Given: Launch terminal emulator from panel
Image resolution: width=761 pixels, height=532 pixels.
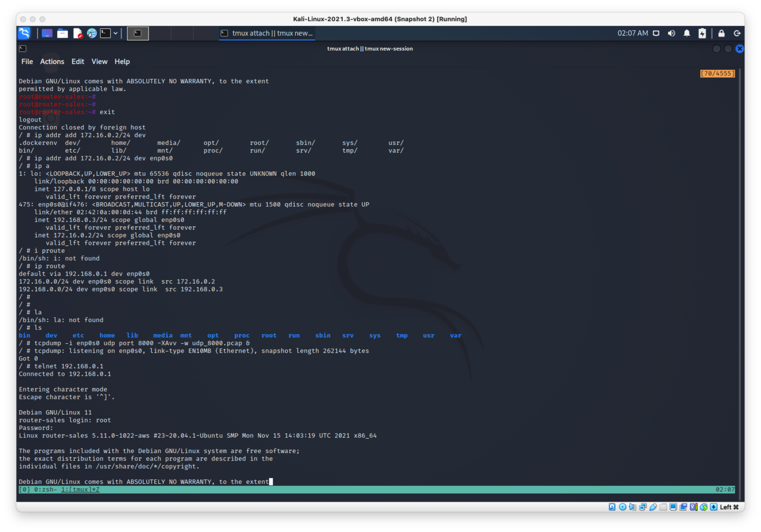Looking at the screenshot, I should pyautogui.click(x=105, y=33).
